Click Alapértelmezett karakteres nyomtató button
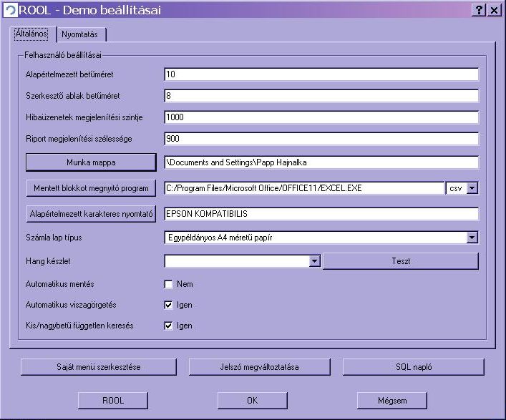This screenshot has height=420, width=506. (90, 213)
